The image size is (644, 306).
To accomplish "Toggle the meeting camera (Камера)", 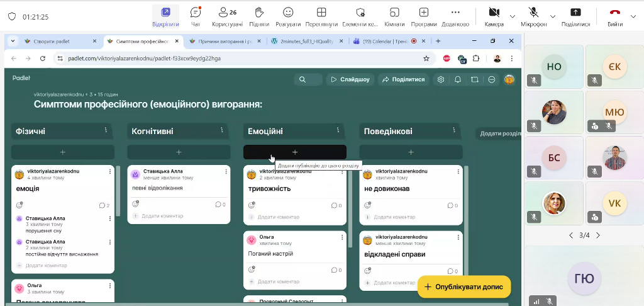I will (x=494, y=16).
